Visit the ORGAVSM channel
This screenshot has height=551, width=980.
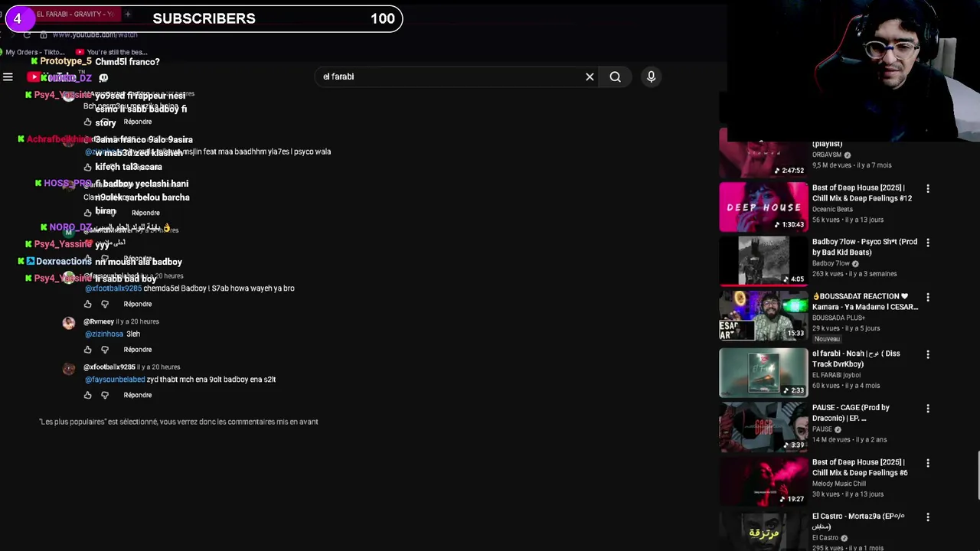click(828, 155)
